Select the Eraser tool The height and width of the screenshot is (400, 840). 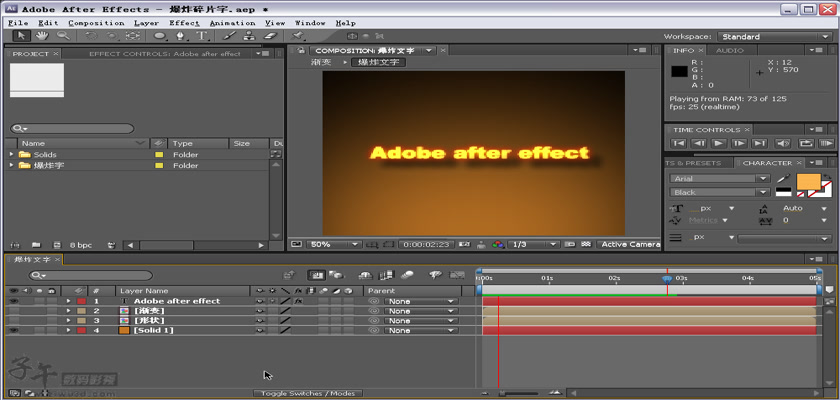[x=271, y=36]
